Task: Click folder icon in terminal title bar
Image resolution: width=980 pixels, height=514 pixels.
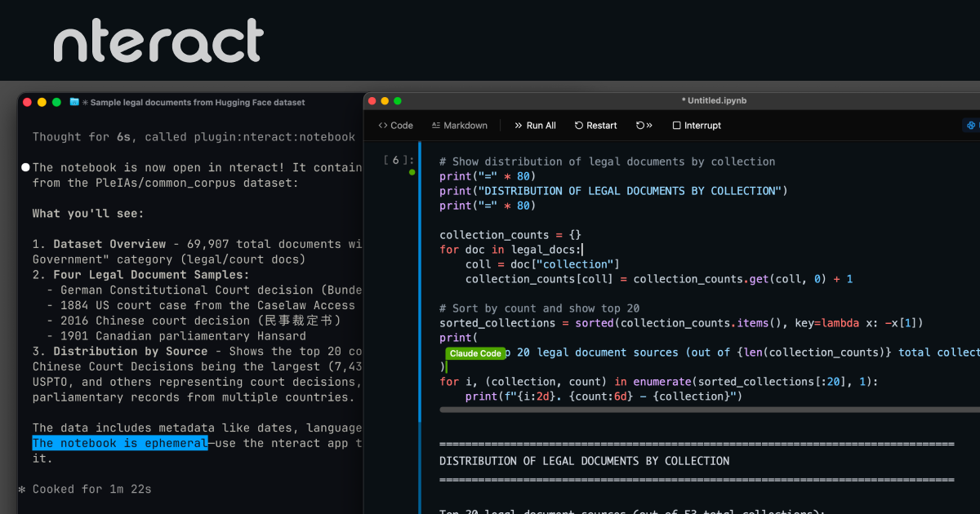Action: coord(74,102)
